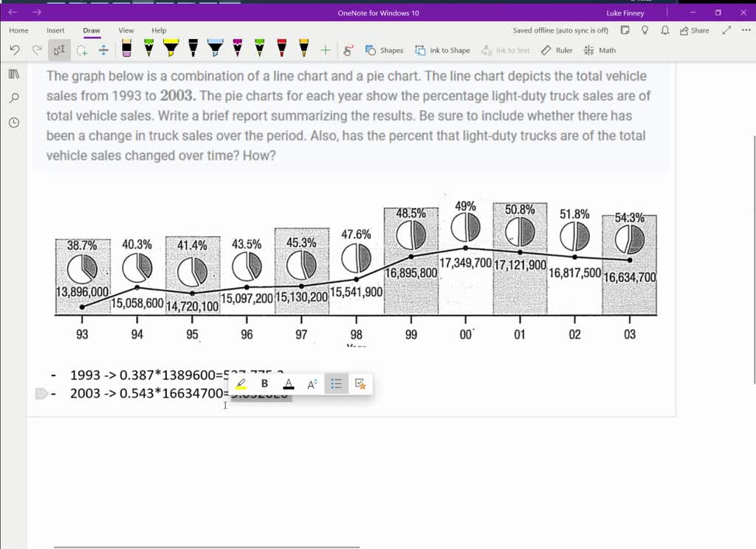This screenshot has height=549, width=756.
Task: Click Ink to Shape button
Action: point(443,50)
